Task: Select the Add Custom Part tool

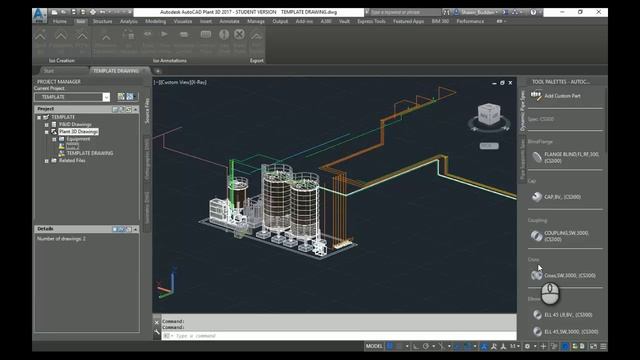Action: (x=555, y=96)
